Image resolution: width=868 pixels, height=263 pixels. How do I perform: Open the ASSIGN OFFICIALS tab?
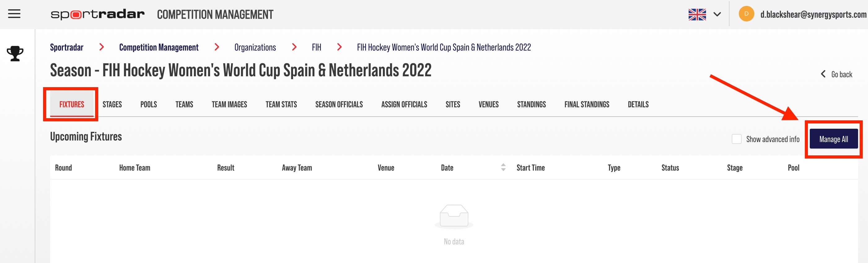coord(404,104)
